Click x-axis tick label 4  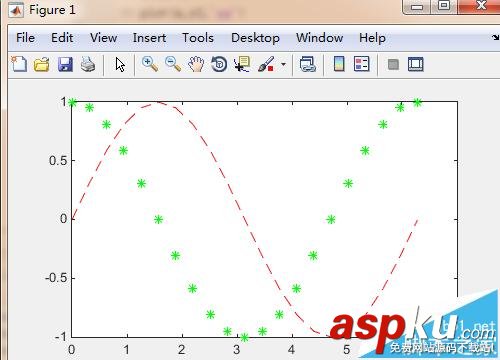[x=291, y=350]
